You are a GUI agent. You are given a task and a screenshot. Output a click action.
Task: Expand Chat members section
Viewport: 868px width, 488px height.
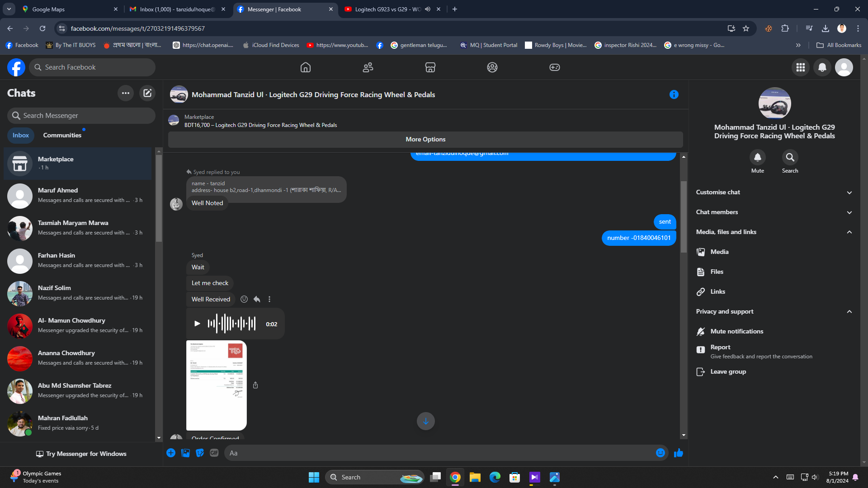point(774,212)
